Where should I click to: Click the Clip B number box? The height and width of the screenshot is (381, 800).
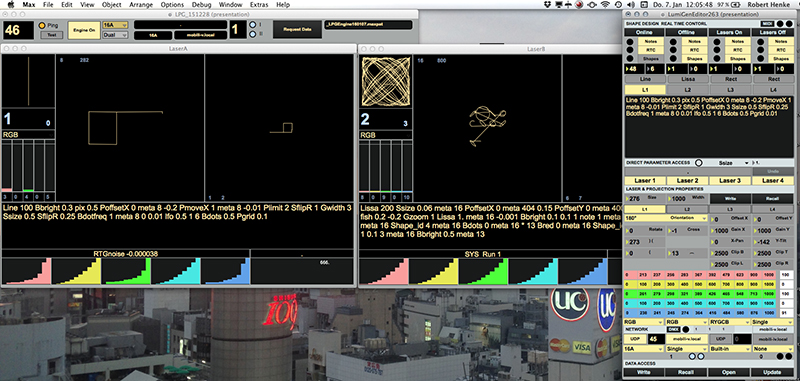(731, 253)
